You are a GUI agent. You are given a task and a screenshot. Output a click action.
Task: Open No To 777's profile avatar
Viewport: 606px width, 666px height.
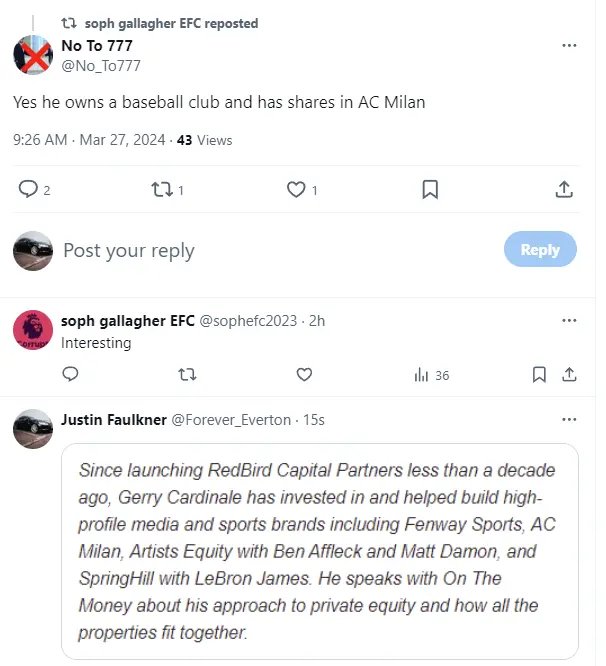pos(33,55)
